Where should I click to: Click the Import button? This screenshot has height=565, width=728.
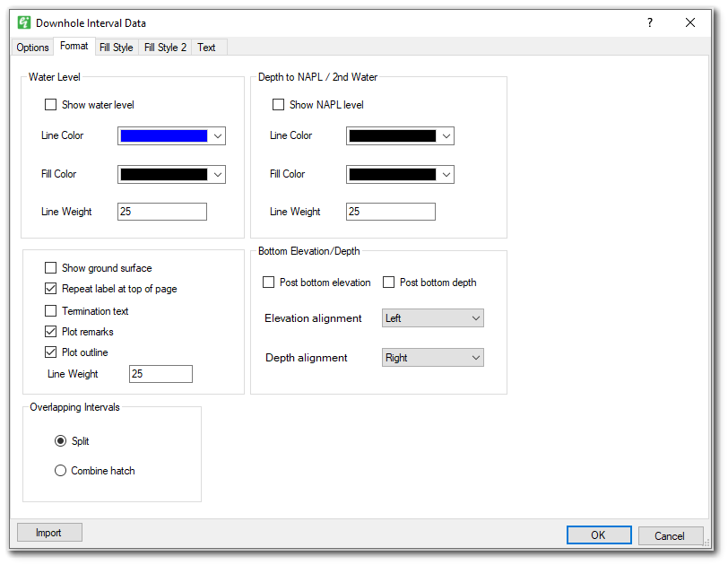point(49,532)
